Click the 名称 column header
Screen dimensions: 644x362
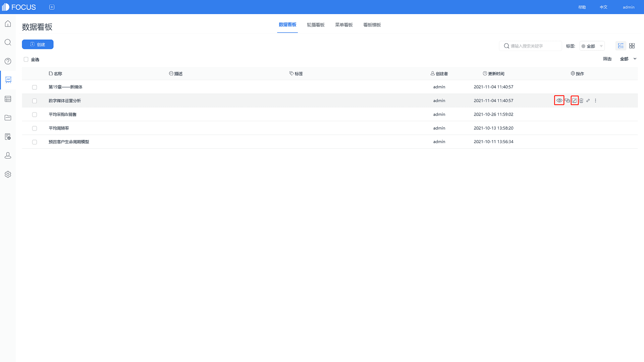(55, 73)
